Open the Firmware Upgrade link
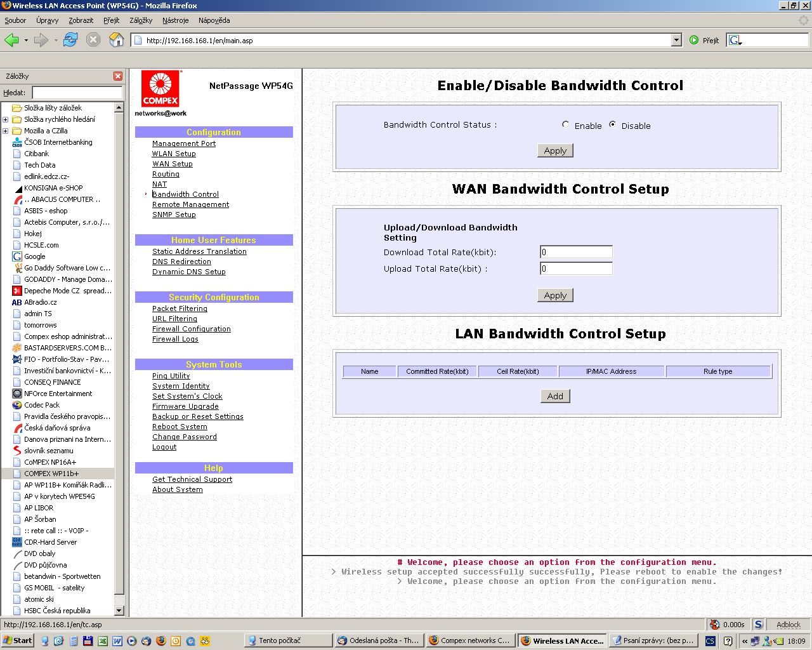The height and width of the screenshot is (650, 812). point(185,406)
